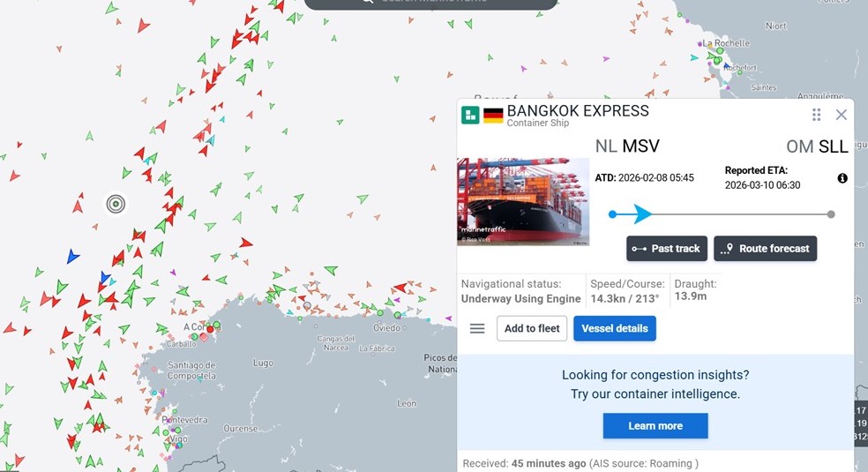
Task: Click the OM SLL destination port label
Action: click(x=817, y=146)
